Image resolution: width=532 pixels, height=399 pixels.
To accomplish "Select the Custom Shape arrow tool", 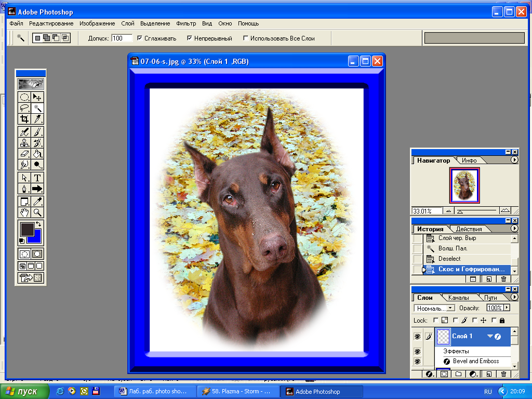I will (37, 189).
